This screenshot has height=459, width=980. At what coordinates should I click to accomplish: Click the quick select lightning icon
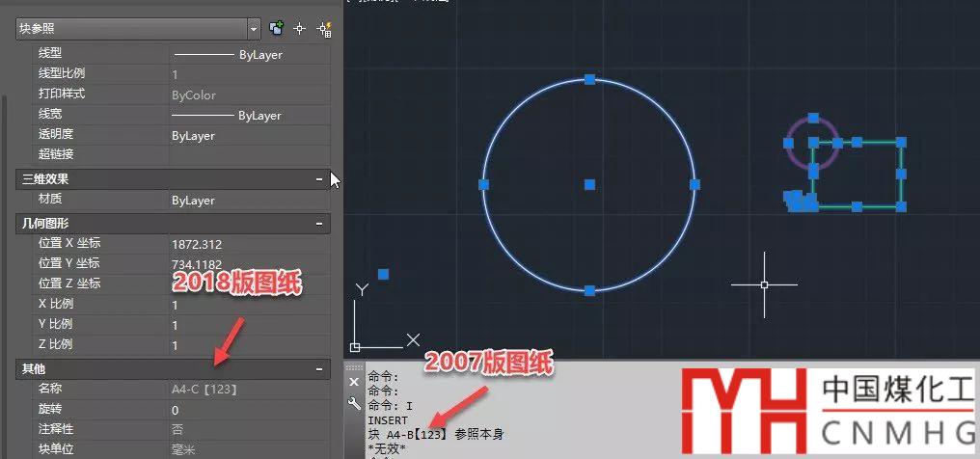pos(324,29)
